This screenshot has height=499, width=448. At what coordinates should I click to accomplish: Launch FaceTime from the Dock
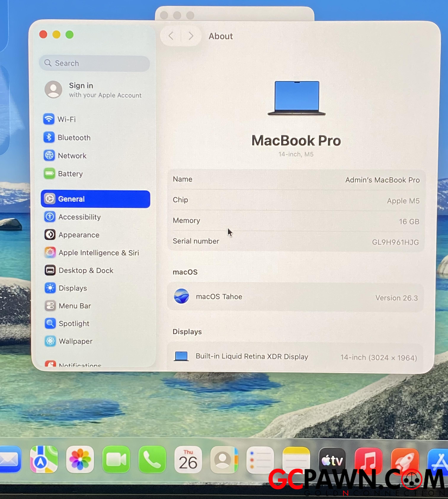tap(116, 459)
